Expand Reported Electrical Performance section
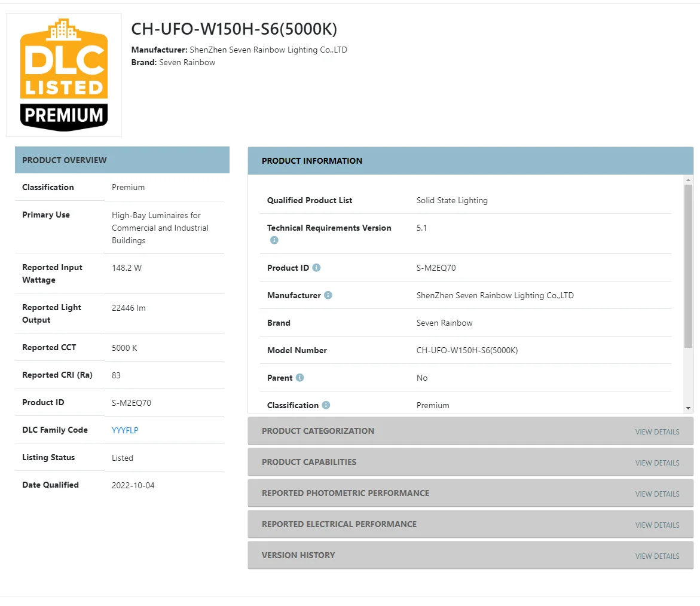700x606 pixels. tap(470, 524)
